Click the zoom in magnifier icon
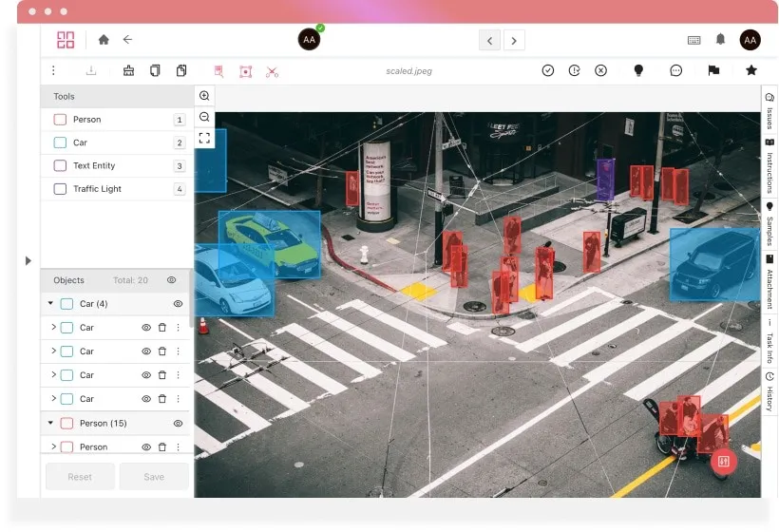Viewport: 779px width, 532px height. pyautogui.click(x=204, y=96)
